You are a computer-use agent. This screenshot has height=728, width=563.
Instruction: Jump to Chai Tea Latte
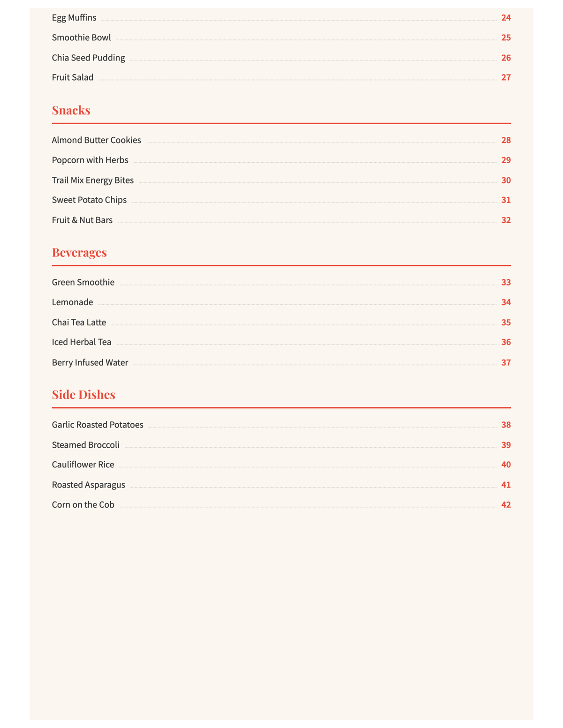pyautogui.click(x=281, y=323)
